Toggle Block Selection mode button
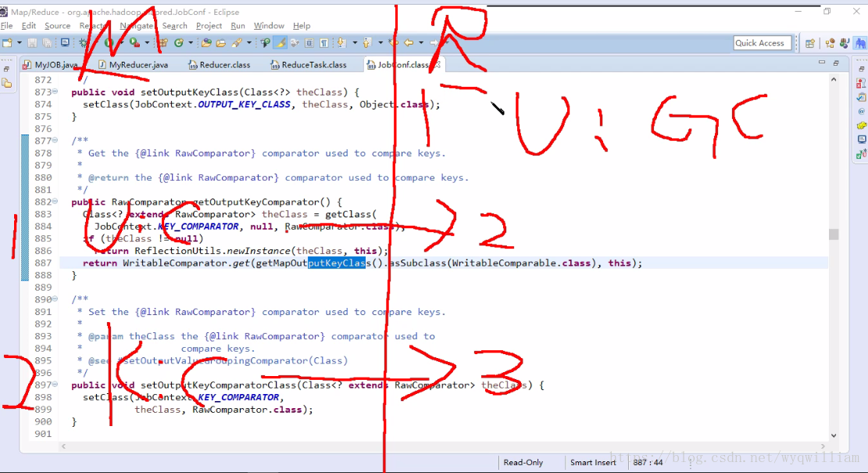Viewport: 868px width, 473px height. (x=309, y=43)
